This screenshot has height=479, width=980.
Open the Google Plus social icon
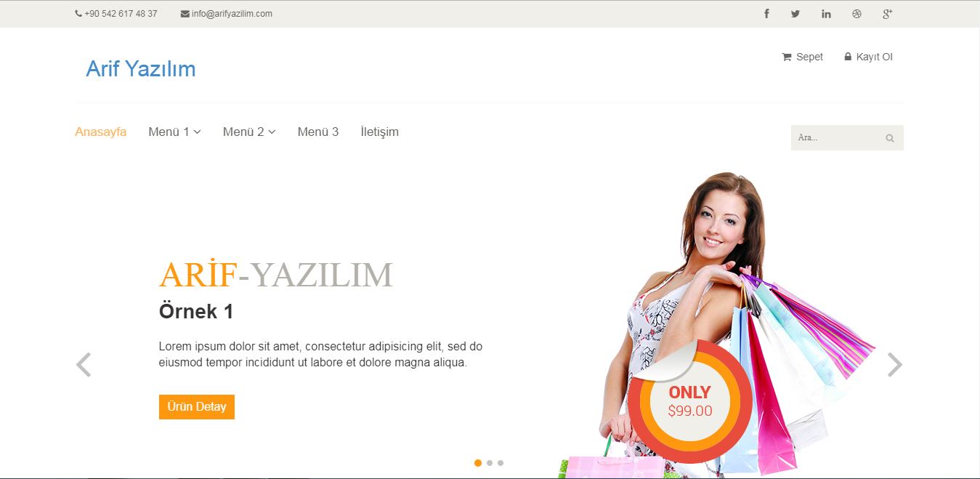[x=887, y=14]
